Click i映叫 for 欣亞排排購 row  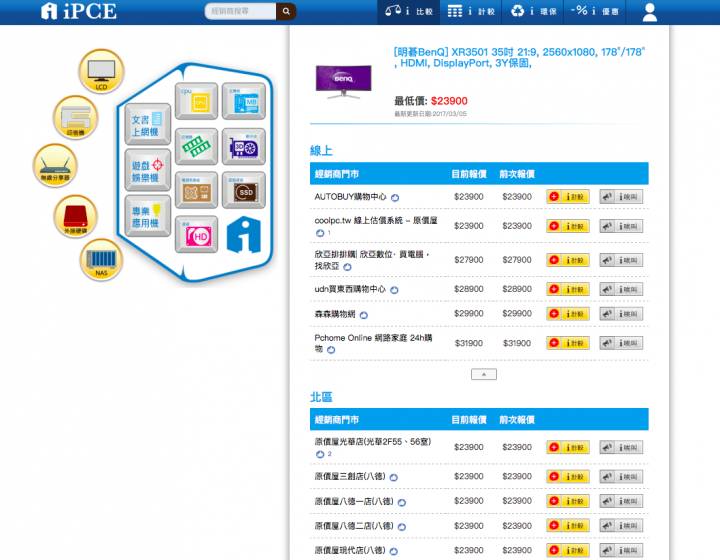pyautogui.click(x=621, y=260)
